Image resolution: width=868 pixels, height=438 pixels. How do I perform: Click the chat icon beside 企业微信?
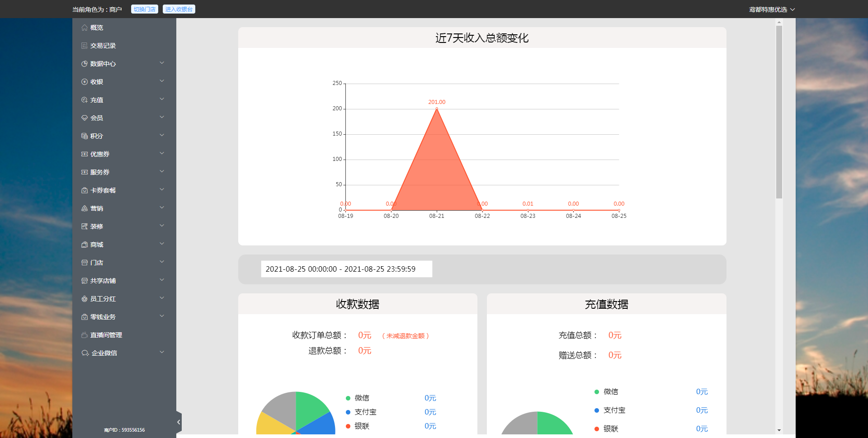tap(85, 353)
